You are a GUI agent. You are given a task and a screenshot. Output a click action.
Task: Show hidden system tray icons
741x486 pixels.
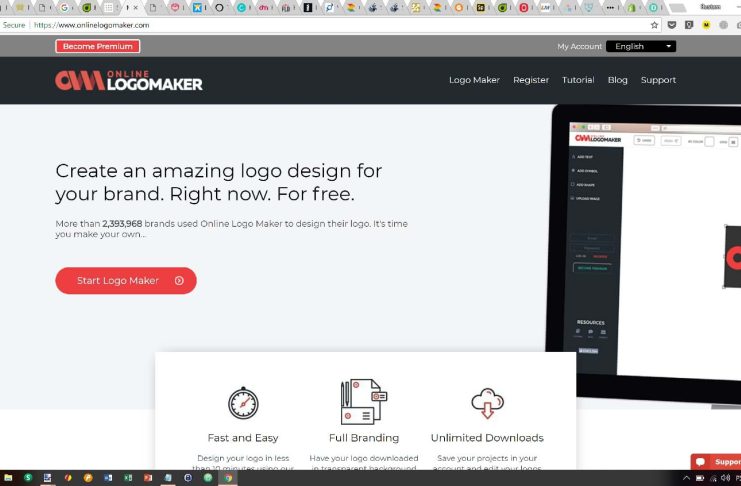[x=686, y=478]
